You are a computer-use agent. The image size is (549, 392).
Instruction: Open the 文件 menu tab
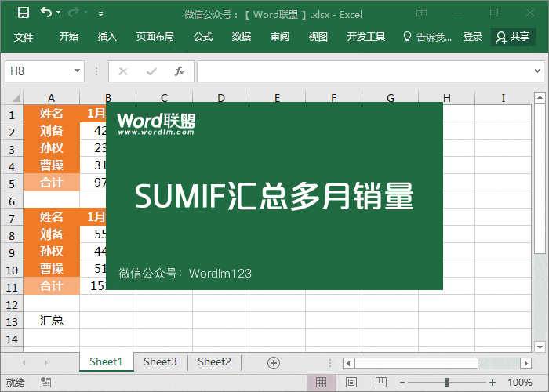pyautogui.click(x=23, y=37)
